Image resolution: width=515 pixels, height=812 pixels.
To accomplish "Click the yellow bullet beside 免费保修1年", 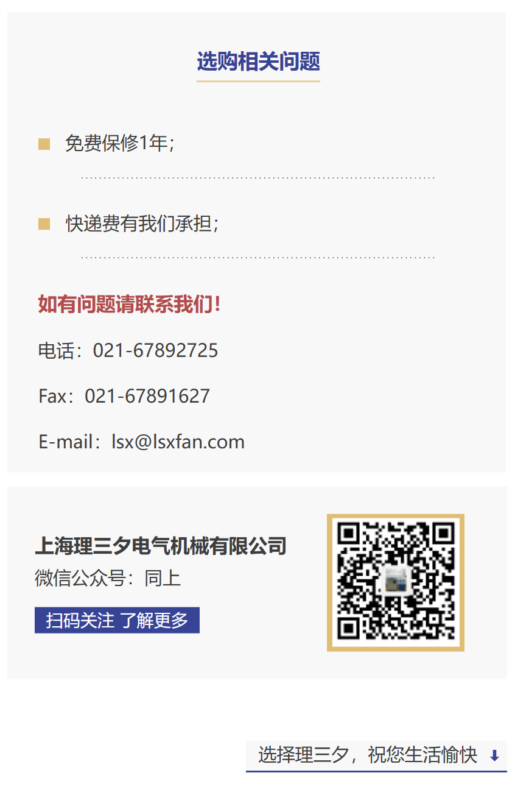I will point(44,144).
